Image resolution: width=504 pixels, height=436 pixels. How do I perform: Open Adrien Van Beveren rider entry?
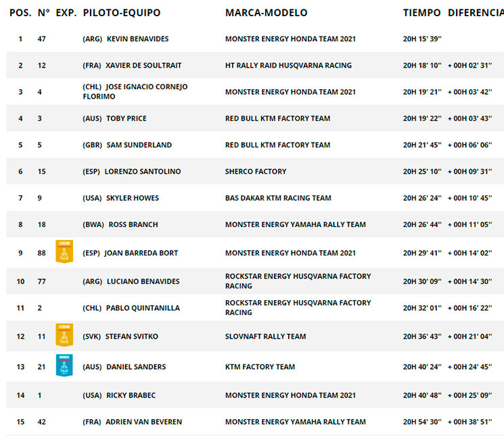point(143,422)
